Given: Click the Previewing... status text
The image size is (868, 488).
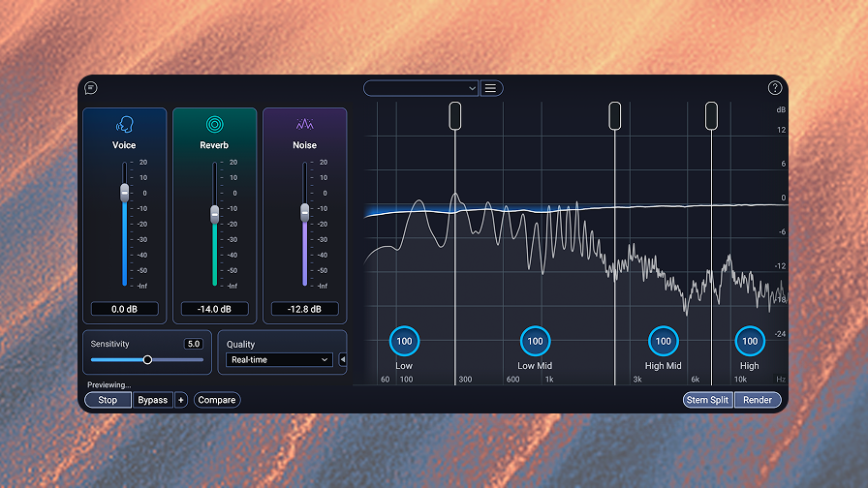Looking at the screenshot, I should click(109, 384).
